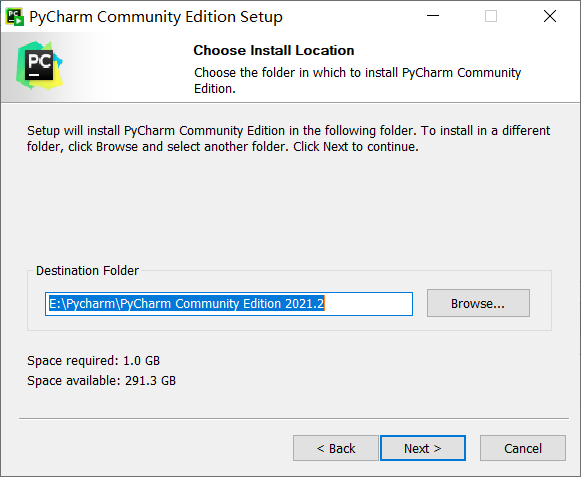Click the Space required: 1.0 GB text
This screenshot has height=477, width=581.
[x=93, y=360]
